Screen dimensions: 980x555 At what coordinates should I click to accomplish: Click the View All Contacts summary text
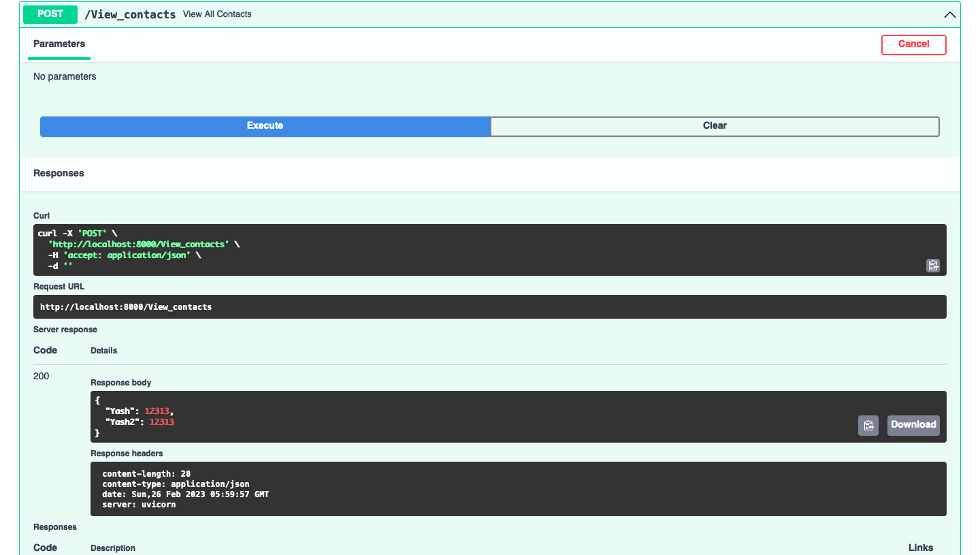point(217,14)
